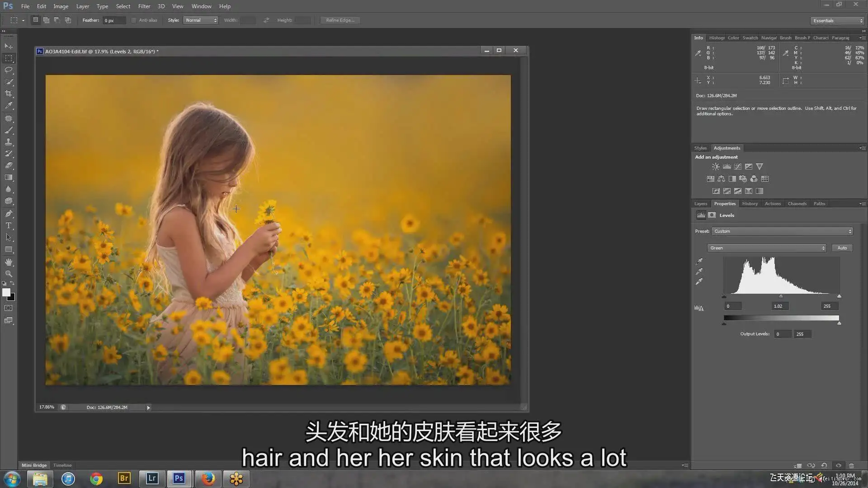The image size is (868, 488).
Task: Toggle clip adjustment to layer below
Action: point(798,465)
